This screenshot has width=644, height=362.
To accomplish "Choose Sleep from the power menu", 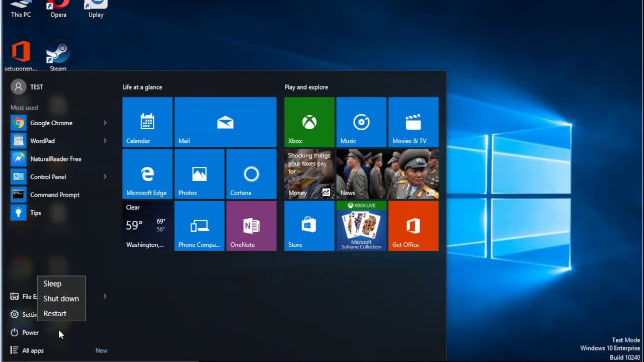I will tap(61, 284).
